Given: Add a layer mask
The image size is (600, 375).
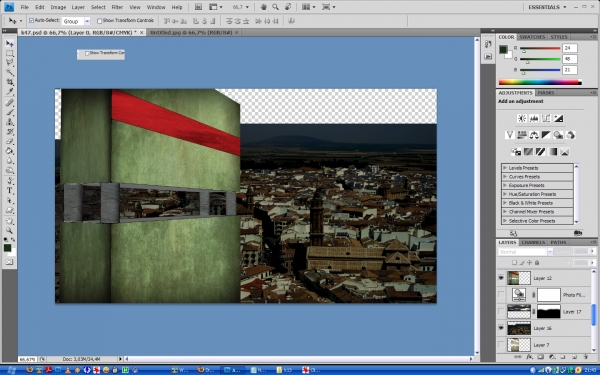Looking at the screenshot, I should click(x=540, y=357).
